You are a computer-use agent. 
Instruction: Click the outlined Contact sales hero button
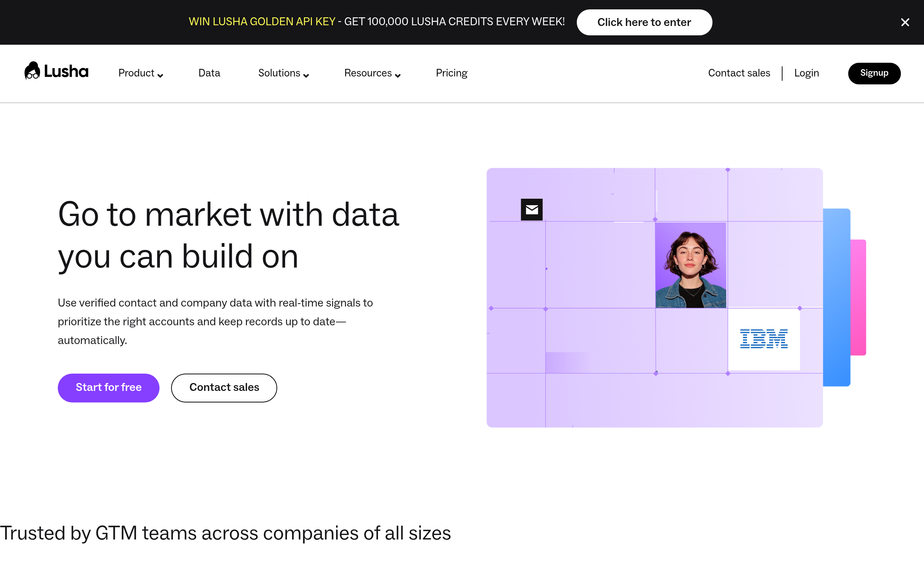(224, 388)
